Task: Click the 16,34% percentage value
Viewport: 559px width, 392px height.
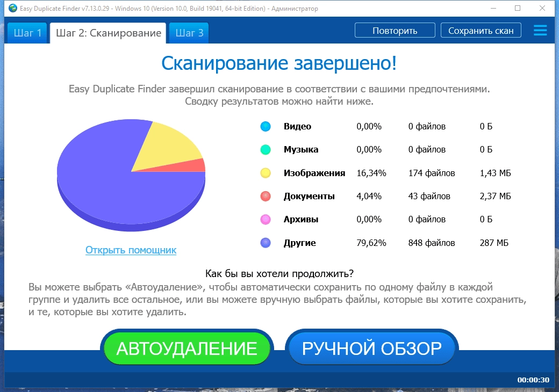Action: [x=371, y=173]
